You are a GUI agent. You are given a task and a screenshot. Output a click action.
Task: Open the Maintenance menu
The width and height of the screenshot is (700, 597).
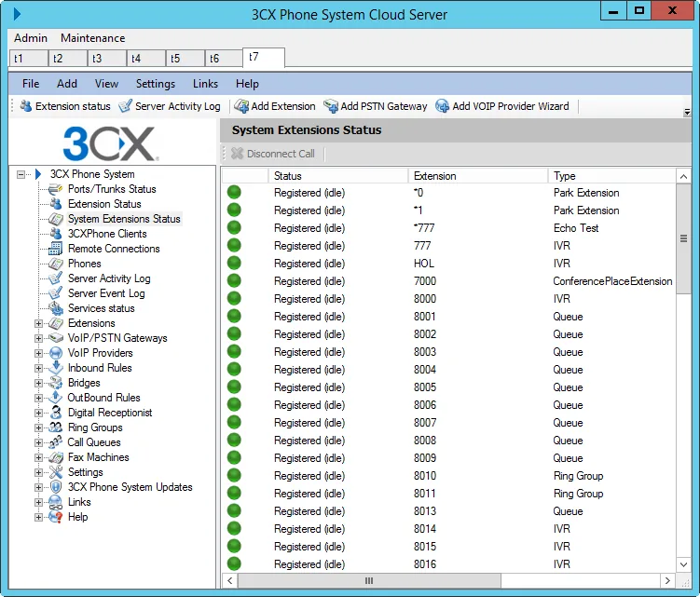coord(93,38)
